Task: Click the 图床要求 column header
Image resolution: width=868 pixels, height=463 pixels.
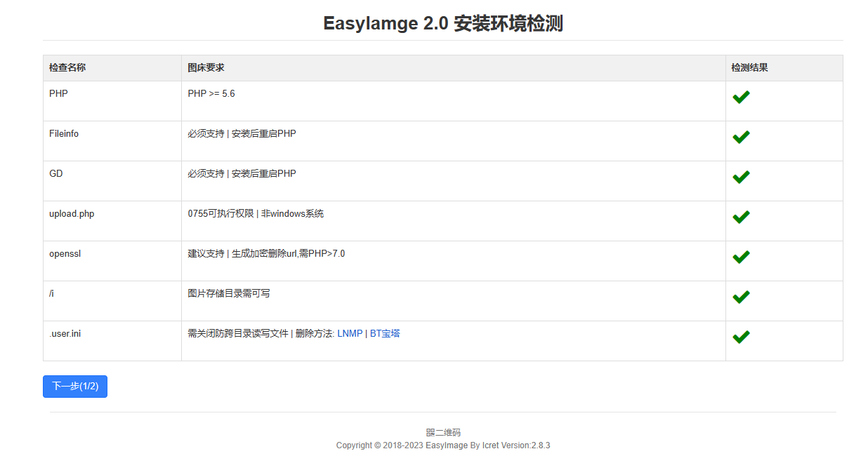Action: tap(206, 68)
